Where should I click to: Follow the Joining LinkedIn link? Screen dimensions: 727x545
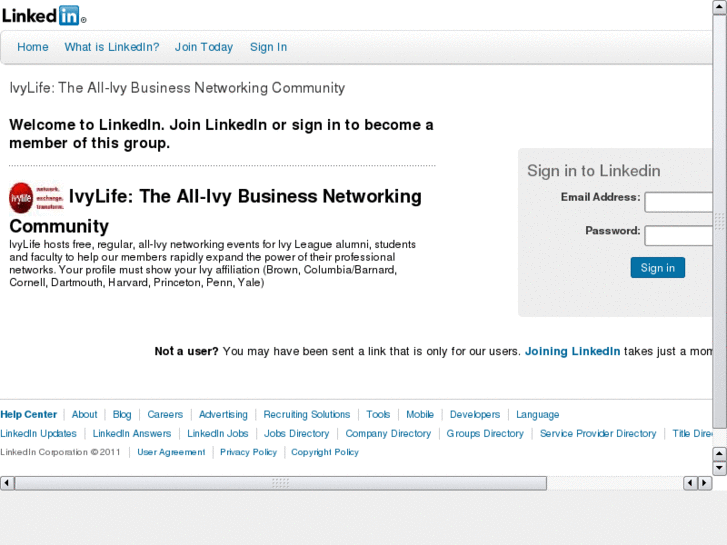(572, 352)
